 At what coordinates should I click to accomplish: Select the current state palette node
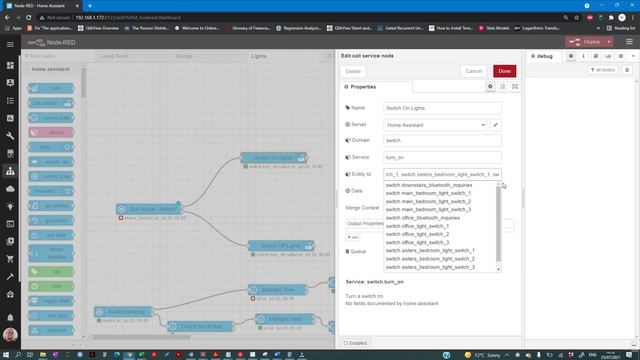coord(51,118)
